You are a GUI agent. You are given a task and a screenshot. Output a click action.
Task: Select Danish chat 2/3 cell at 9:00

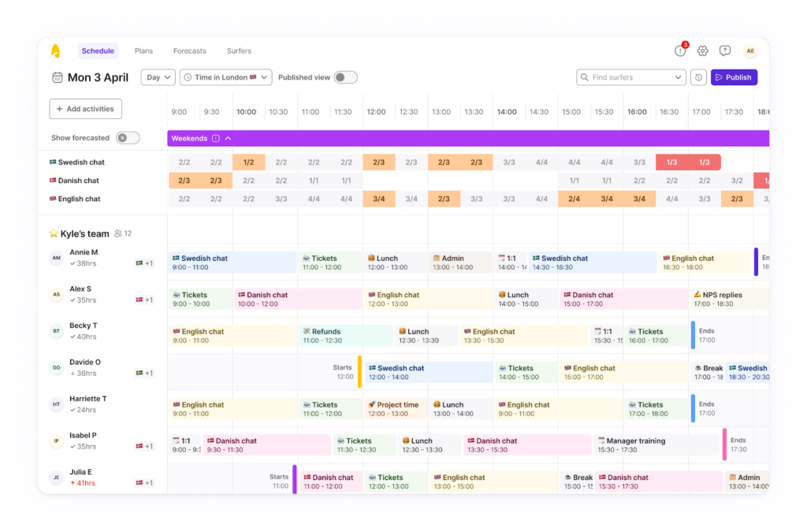184,180
